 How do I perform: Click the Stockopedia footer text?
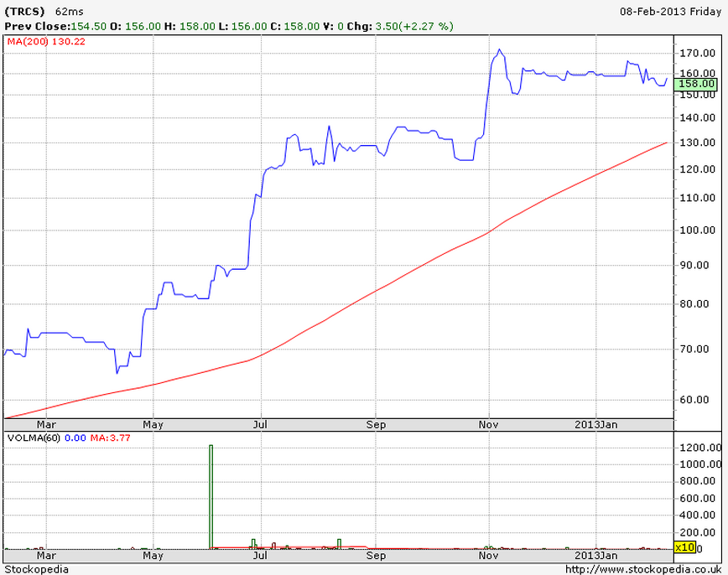click(36, 569)
